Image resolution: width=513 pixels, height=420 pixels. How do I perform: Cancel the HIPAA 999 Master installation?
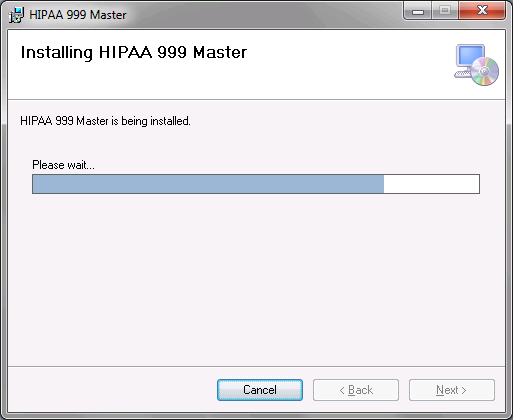pyautogui.click(x=260, y=390)
